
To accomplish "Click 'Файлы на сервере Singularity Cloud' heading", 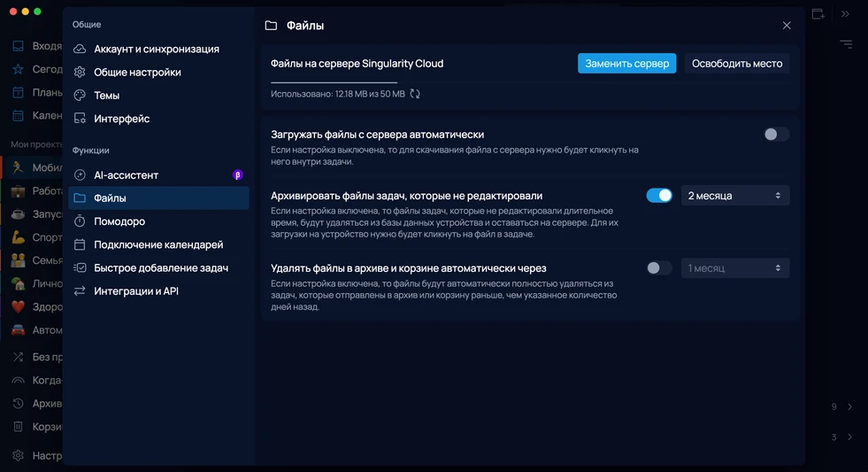I will coord(357,64).
